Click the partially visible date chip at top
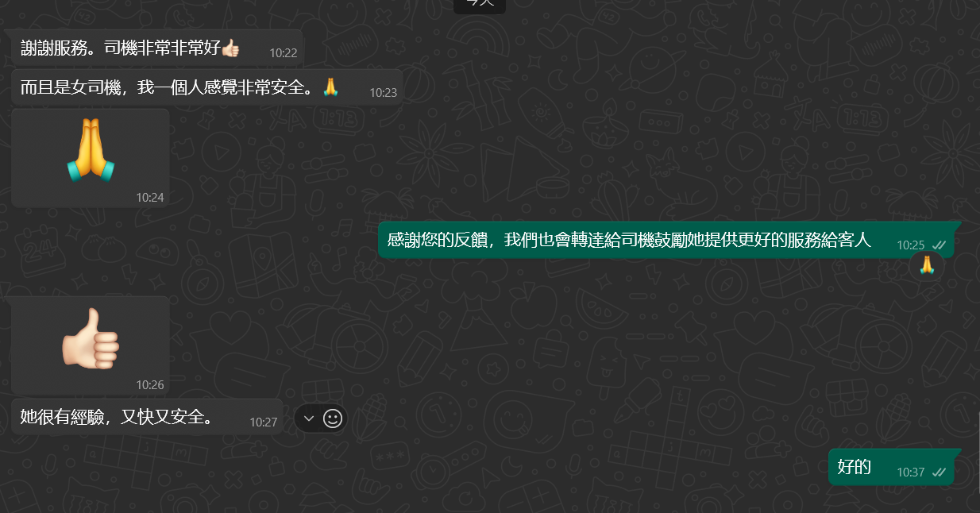The width and height of the screenshot is (980, 513). pos(480,5)
